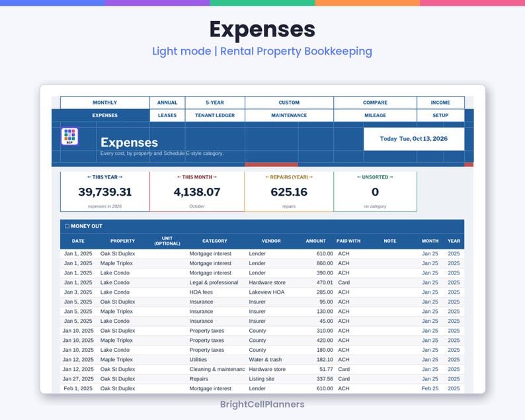
Task: Select the 180.00 amount cell
Action: [317, 350]
